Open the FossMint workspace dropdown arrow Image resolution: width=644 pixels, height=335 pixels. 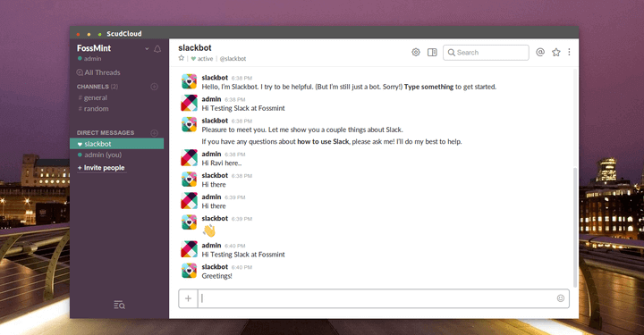[x=147, y=49]
